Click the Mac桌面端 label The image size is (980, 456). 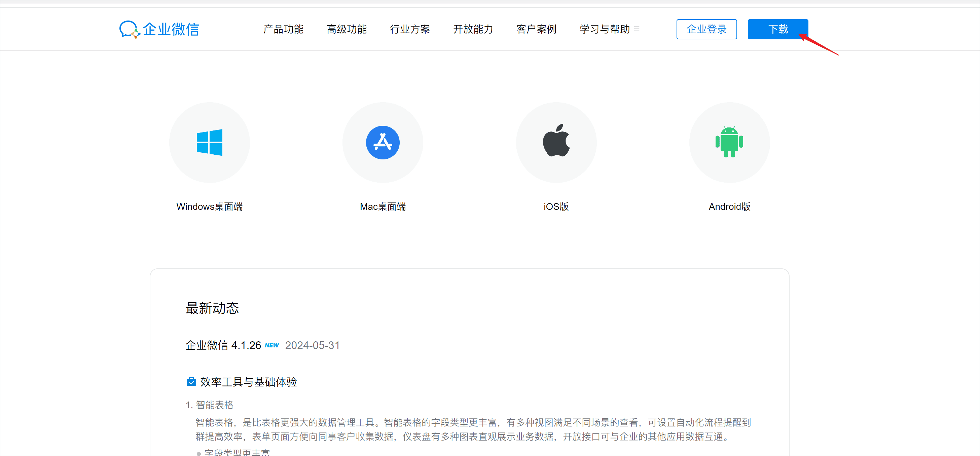pyautogui.click(x=383, y=206)
